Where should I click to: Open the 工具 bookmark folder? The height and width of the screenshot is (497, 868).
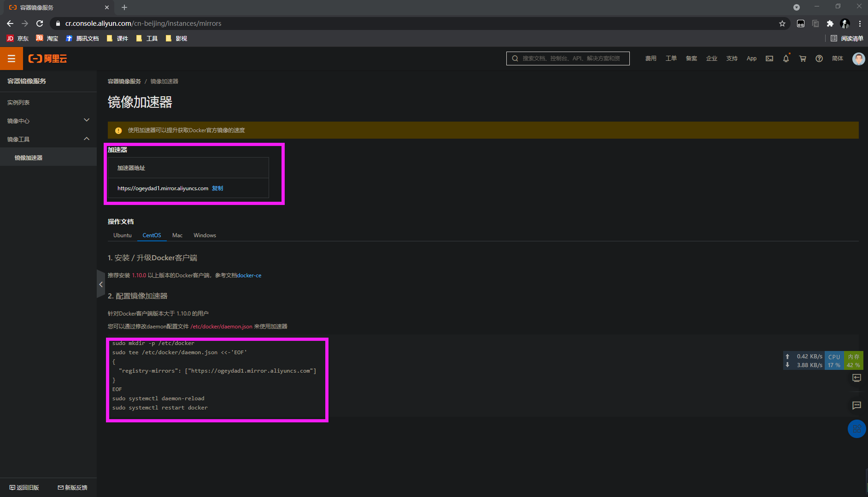(147, 38)
